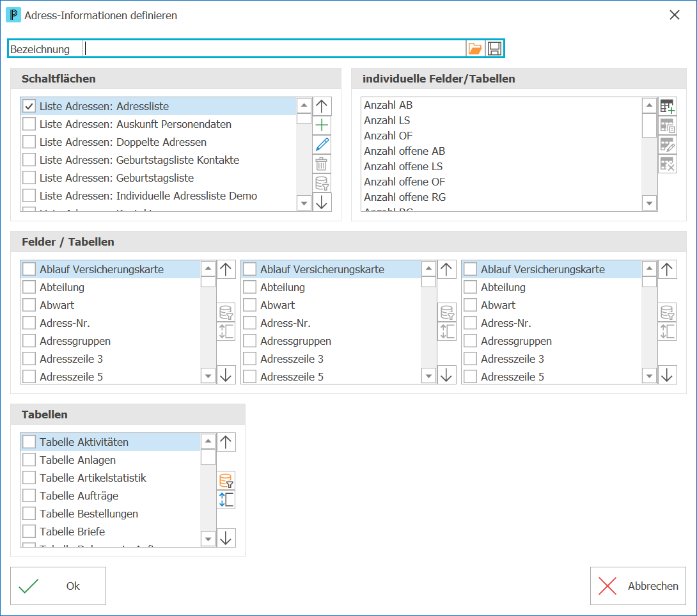Uncheck Liste Adressen: Adressliste
The height and width of the screenshot is (616, 697).
pyautogui.click(x=29, y=106)
